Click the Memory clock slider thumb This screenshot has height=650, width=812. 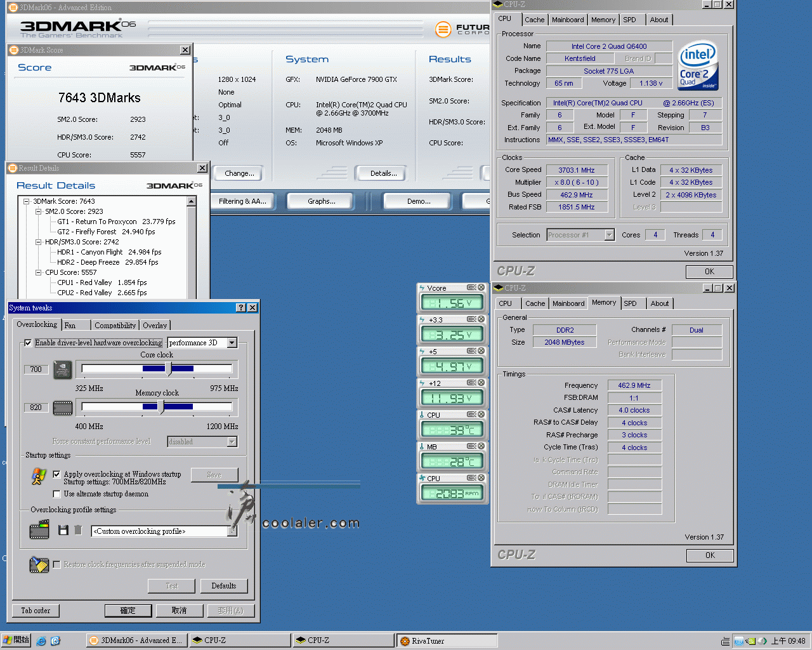click(161, 407)
